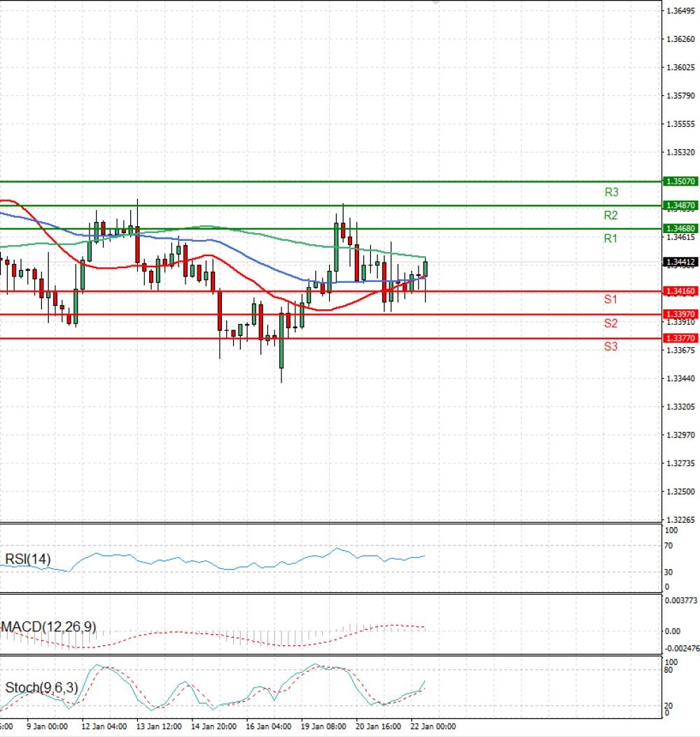Select the current price tag 1.34412
The image size is (700, 737).
[x=680, y=261]
